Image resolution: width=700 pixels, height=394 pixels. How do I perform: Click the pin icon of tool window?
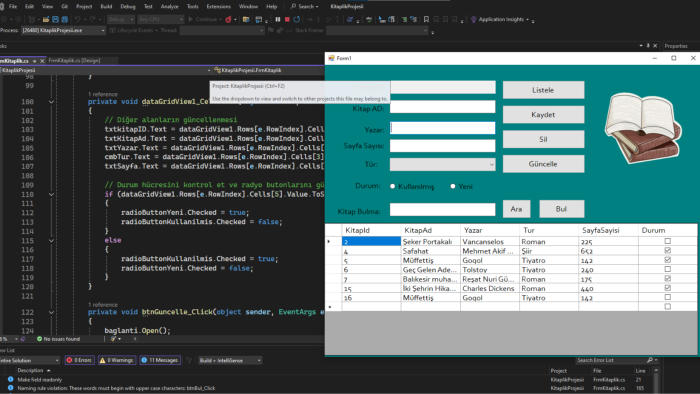pyautogui.click(x=648, y=46)
